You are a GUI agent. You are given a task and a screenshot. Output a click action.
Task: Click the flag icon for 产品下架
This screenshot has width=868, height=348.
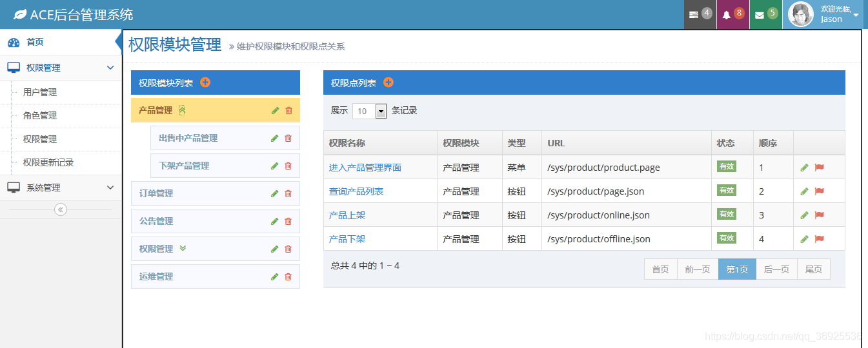pyautogui.click(x=820, y=239)
